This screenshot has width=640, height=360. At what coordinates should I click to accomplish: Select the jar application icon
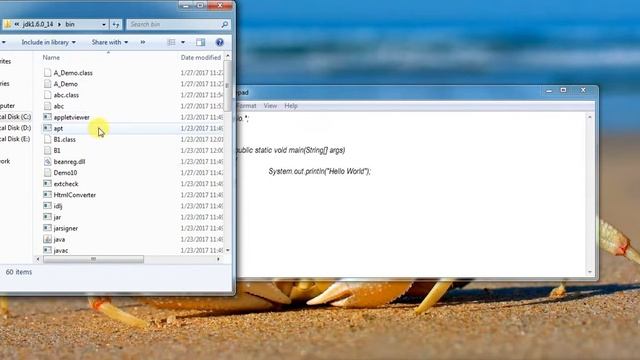click(x=47, y=217)
